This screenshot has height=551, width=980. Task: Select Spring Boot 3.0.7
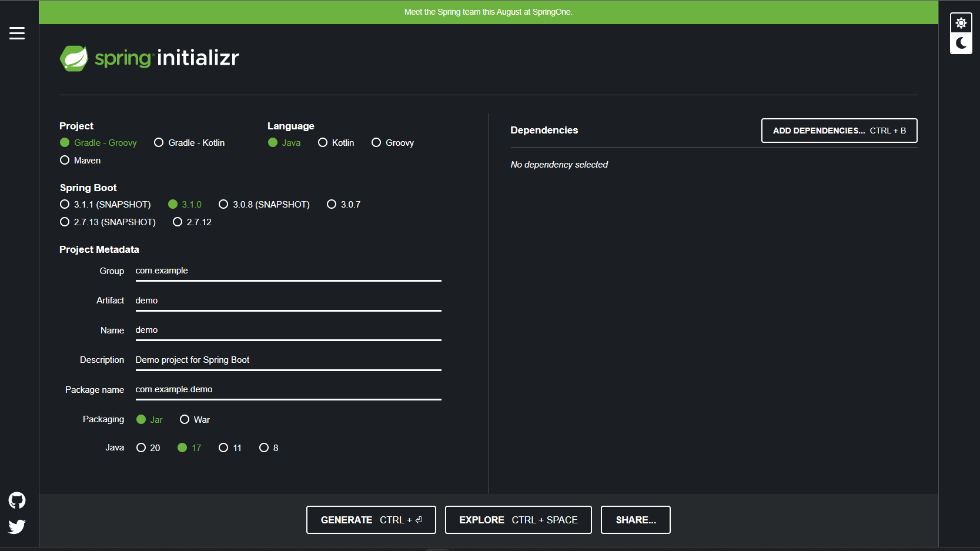(x=343, y=204)
